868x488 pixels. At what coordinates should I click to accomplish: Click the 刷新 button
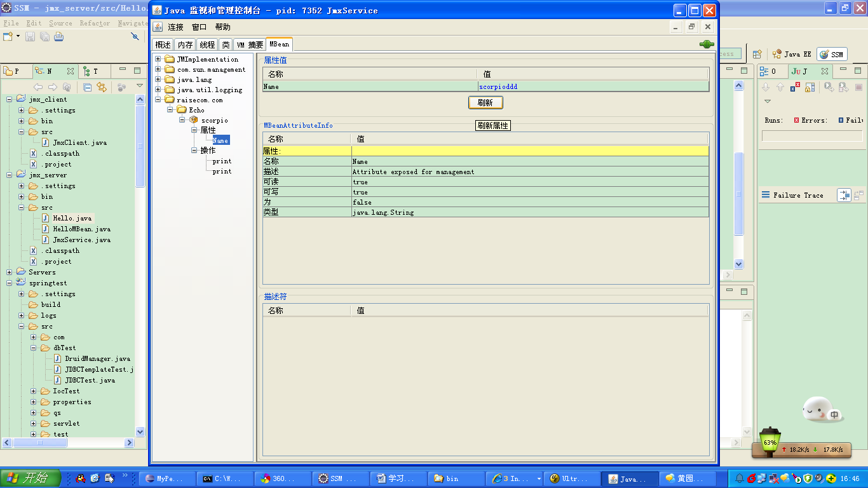tap(485, 102)
